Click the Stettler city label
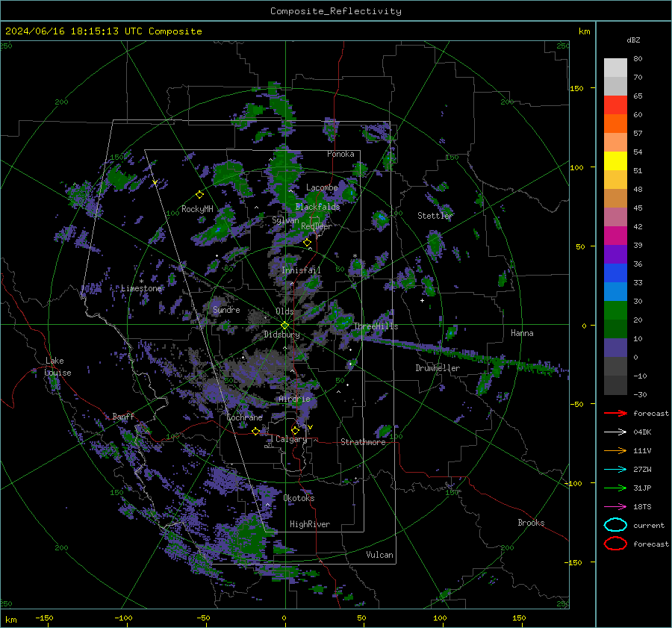This screenshot has width=672, height=628. [435, 216]
